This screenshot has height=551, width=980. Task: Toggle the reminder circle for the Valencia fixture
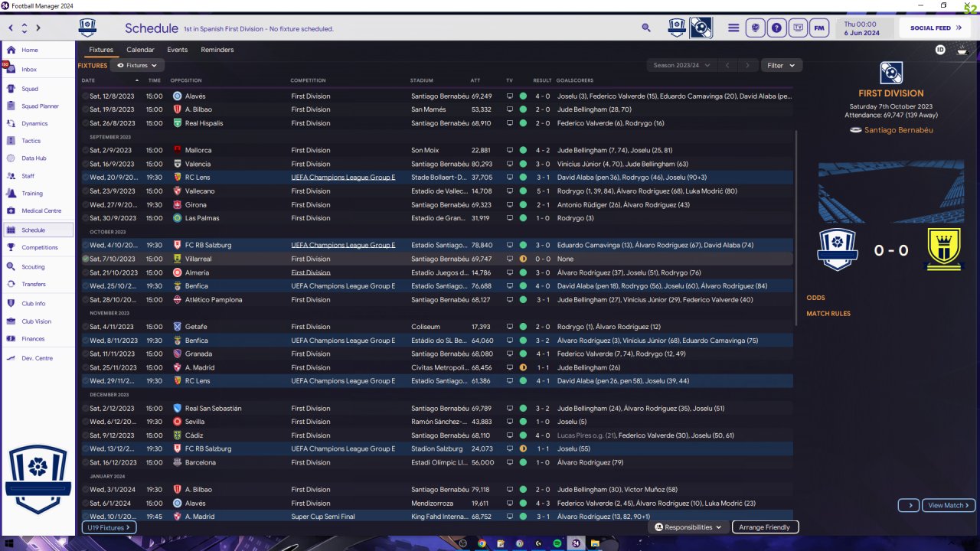click(86, 164)
